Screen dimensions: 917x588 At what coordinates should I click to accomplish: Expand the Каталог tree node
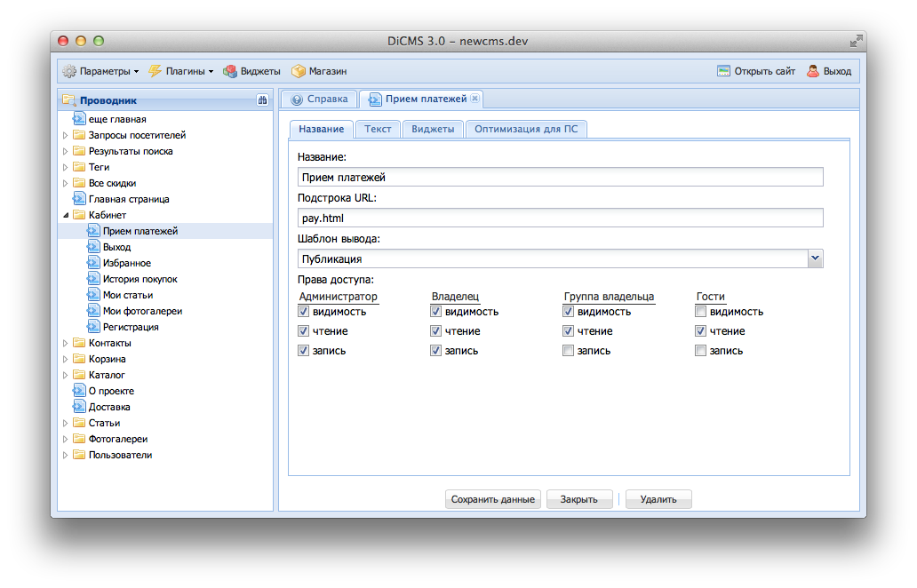[66, 375]
